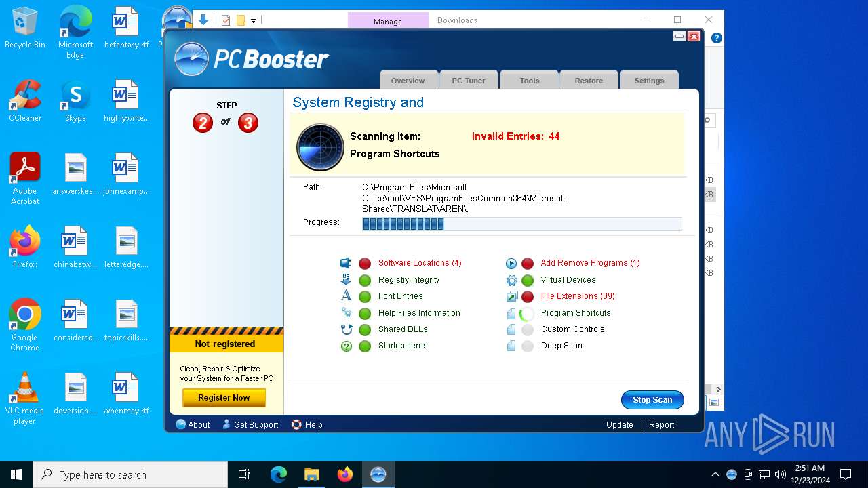Stop the scan with Stop Scan
Screen dimensions: 868x488
(x=652, y=400)
